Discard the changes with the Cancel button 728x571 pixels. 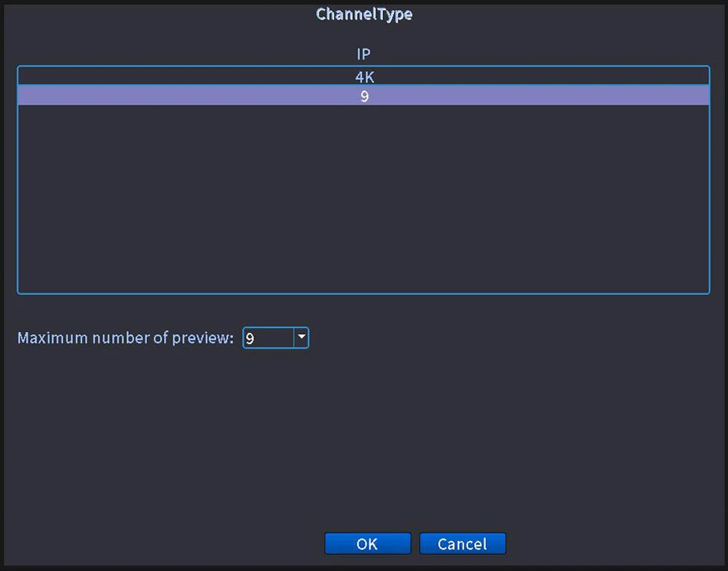tap(462, 543)
